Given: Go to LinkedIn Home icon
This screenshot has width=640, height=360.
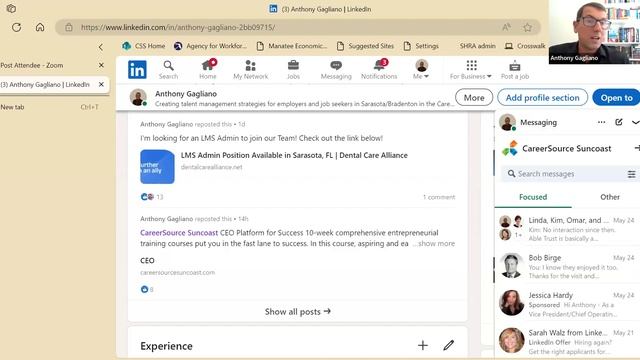Looking at the screenshot, I should [x=208, y=70].
